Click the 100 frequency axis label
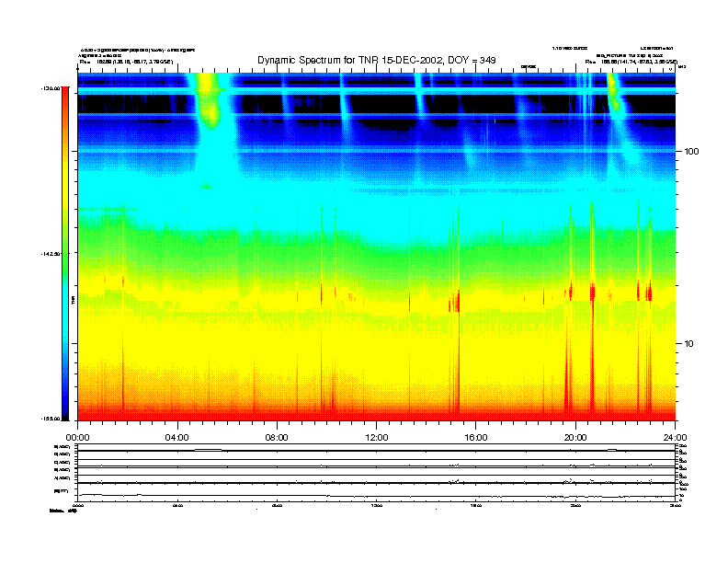The height and width of the screenshot is (563, 728). click(692, 152)
